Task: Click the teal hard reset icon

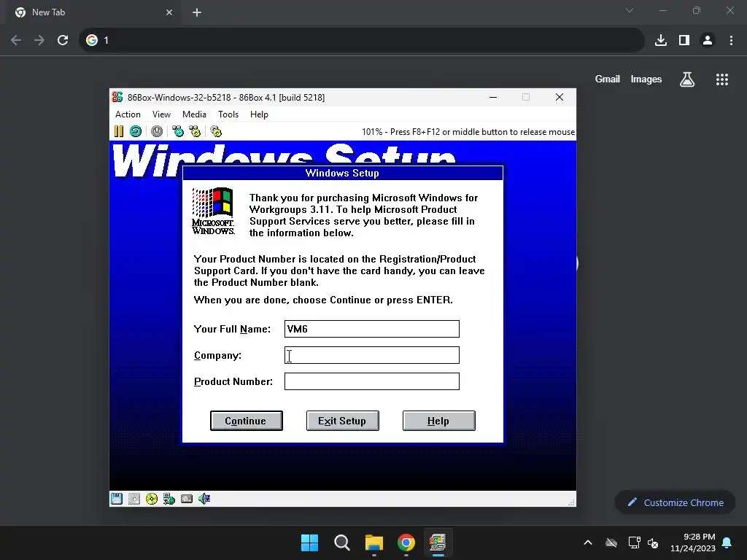Action: 136,131
